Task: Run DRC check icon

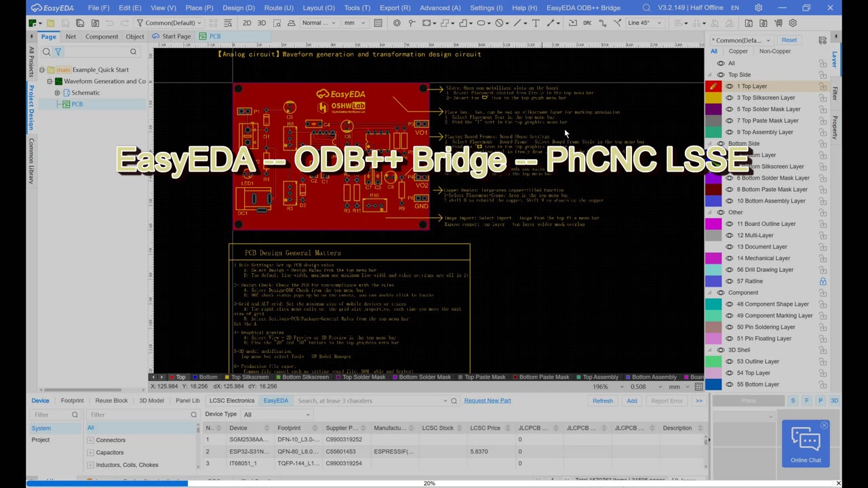Action: point(587,23)
